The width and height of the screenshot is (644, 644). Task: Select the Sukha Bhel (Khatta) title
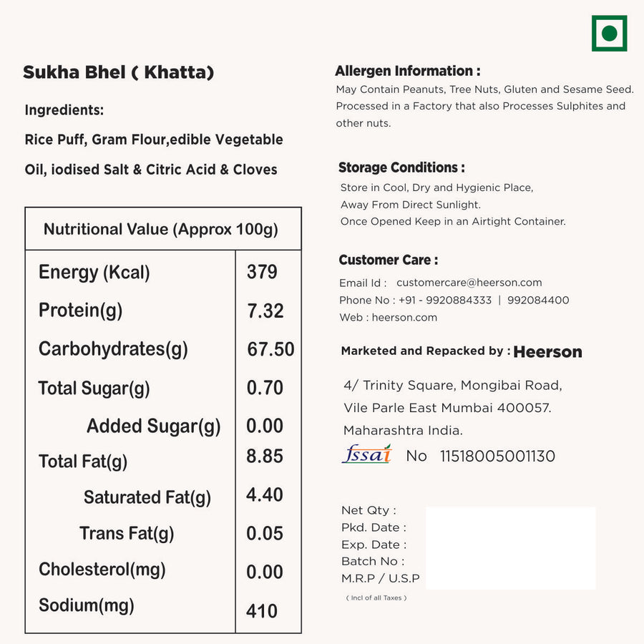[x=118, y=72]
